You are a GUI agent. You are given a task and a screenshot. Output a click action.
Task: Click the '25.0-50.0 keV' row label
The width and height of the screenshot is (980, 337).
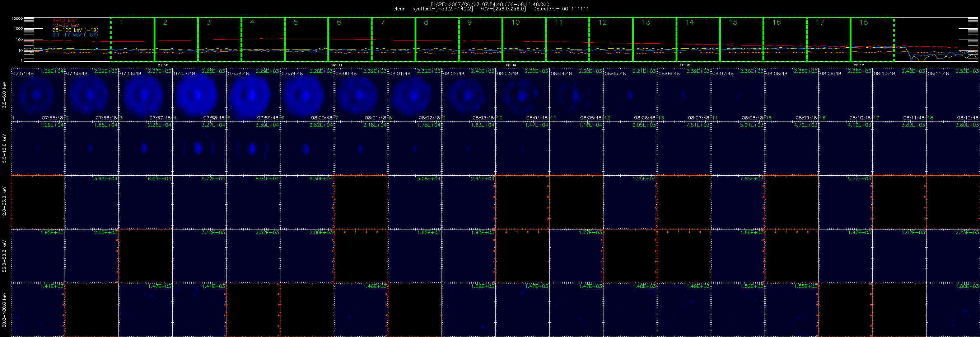click(4, 256)
